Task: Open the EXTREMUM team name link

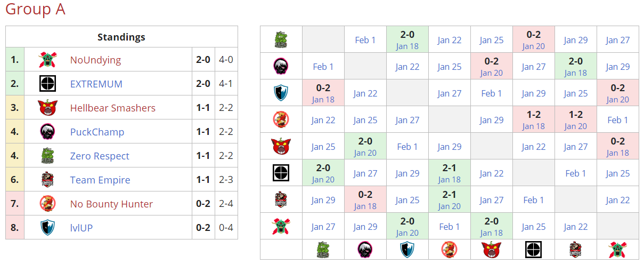Action: click(x=96, y=84)
